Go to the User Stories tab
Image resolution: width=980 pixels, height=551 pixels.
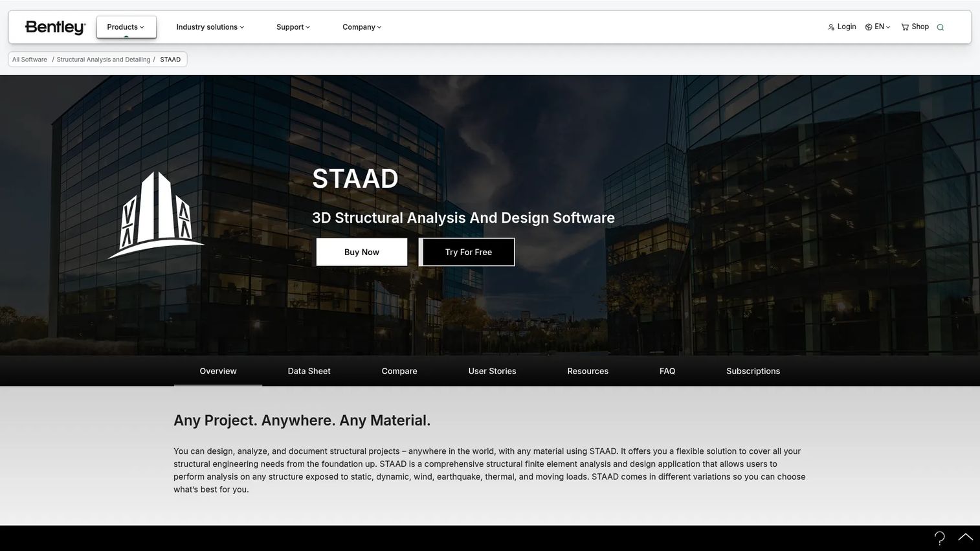pos(492,371)
